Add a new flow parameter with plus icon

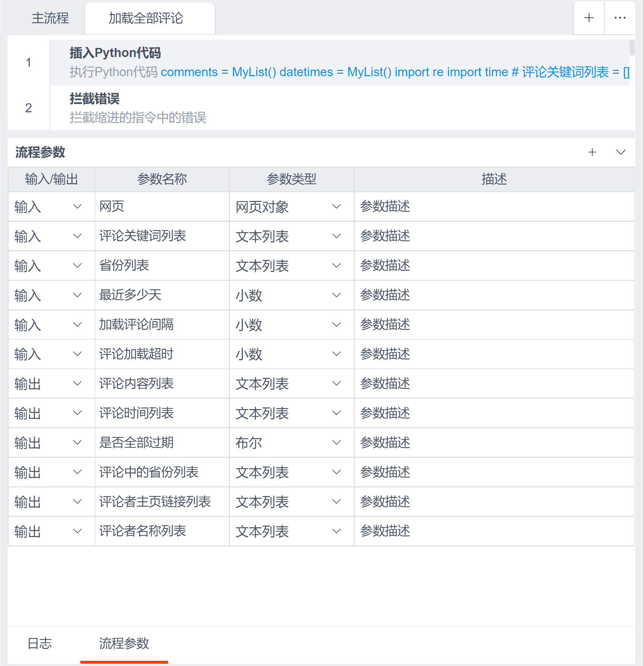click(x=592, y=152)
